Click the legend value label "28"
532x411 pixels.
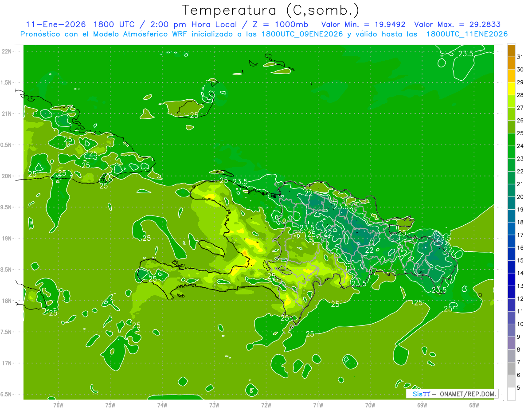tap(520, 95)
